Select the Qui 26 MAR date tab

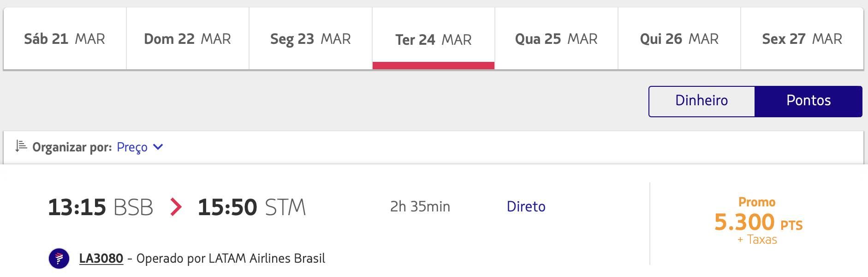[679, 39]
